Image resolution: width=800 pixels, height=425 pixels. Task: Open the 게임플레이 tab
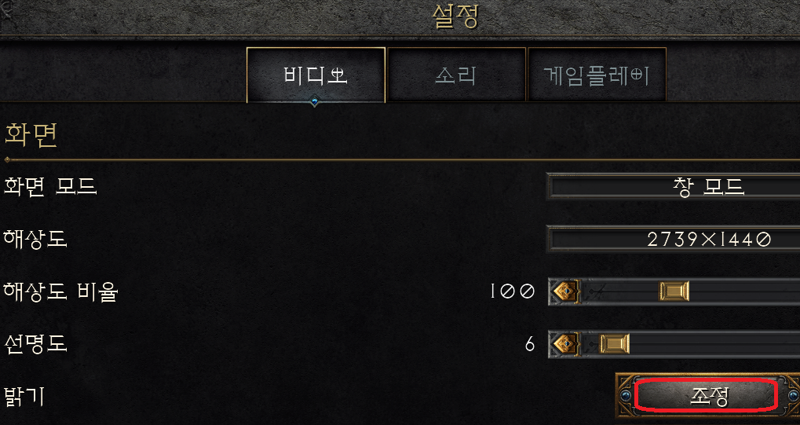(596, 75)
